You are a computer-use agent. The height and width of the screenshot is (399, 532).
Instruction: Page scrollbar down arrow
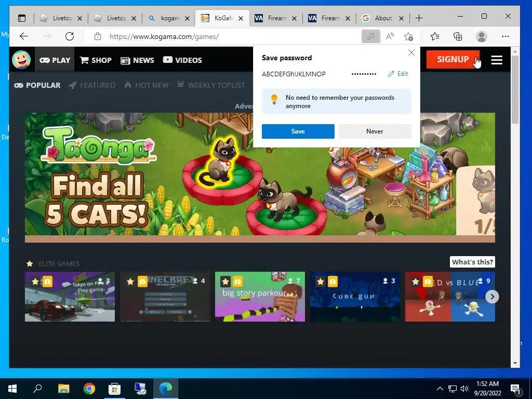(x=515, y=363)
